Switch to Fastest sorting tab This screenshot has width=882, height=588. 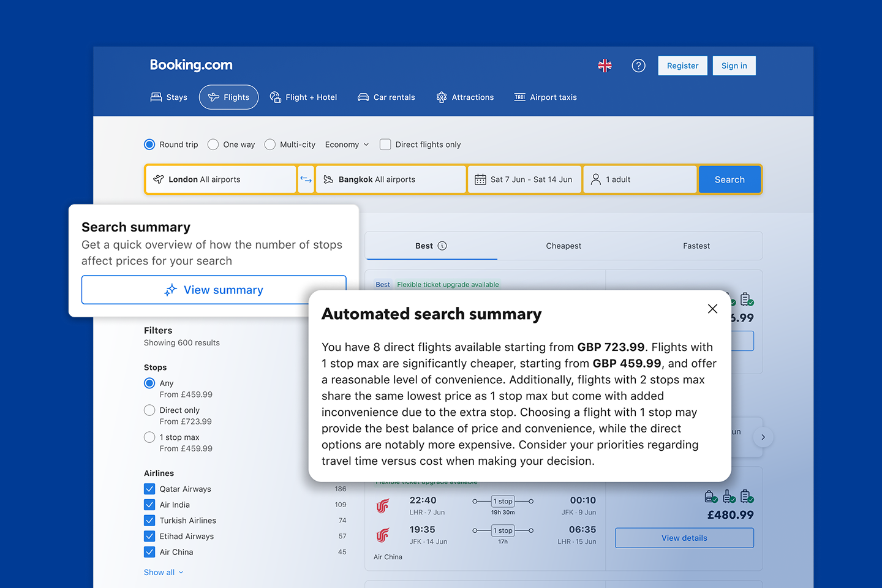(x=696, y=246)
